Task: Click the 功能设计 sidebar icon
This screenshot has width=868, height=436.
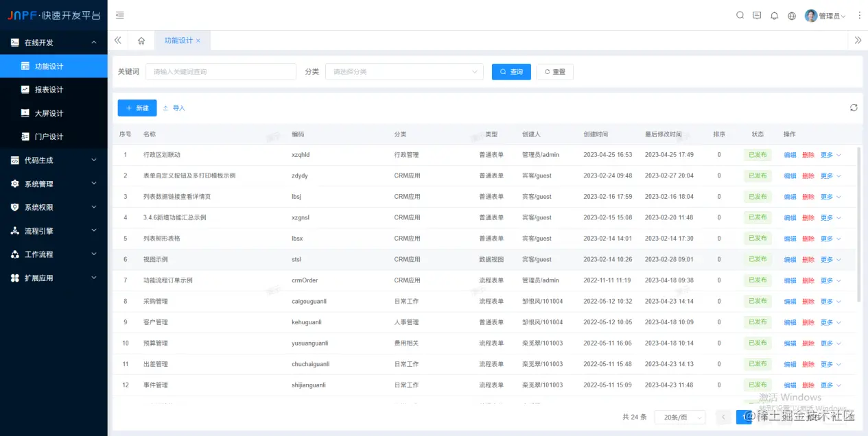Action: coord(25,66)
